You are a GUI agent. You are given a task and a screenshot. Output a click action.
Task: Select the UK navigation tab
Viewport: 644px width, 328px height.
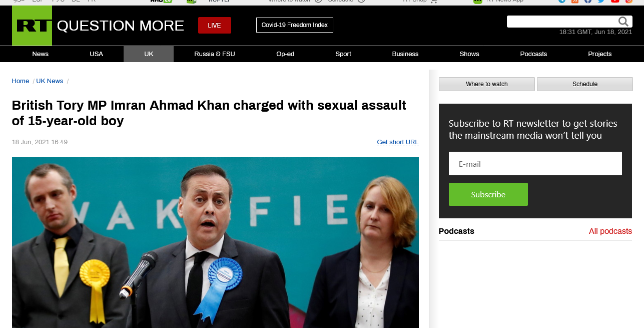149,54
